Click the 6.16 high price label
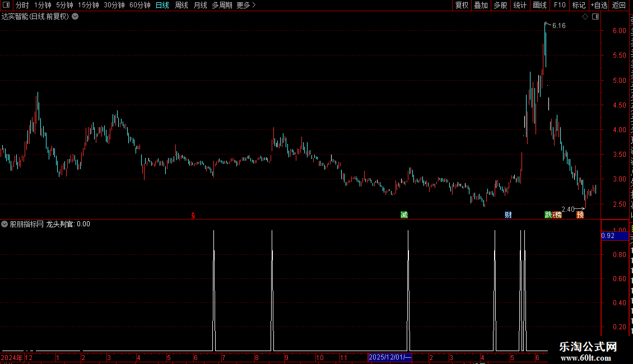This screenshot has width=633, height=364. [558, 26]
